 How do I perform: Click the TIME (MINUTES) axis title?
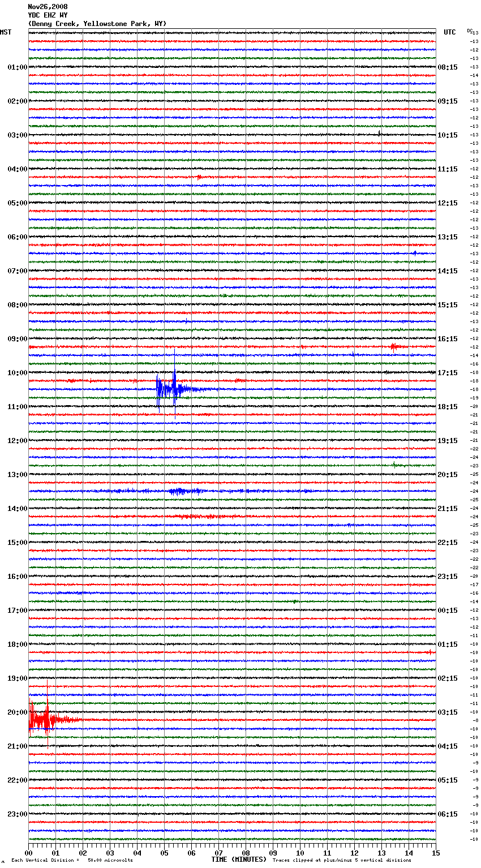(239, 860)
